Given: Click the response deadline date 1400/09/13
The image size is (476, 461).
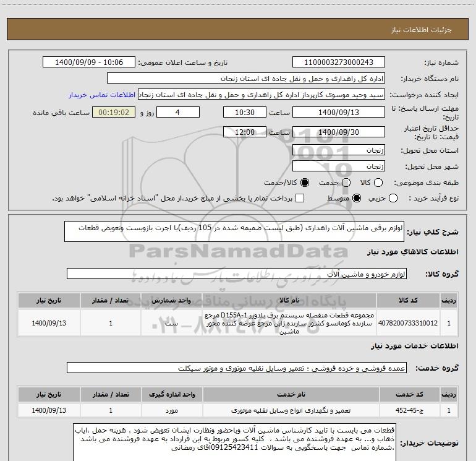Looking at the screenshot, I should pos(339,113).
